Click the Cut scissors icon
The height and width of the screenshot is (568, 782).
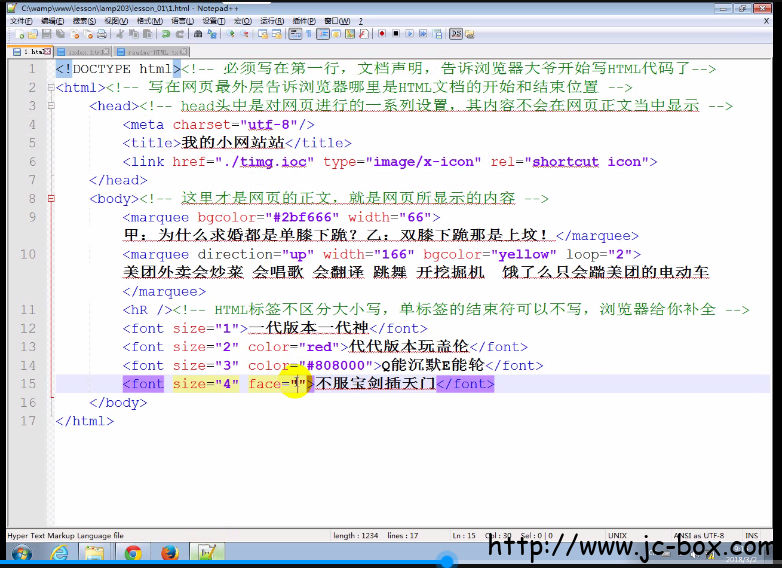(x=120, y=33)
